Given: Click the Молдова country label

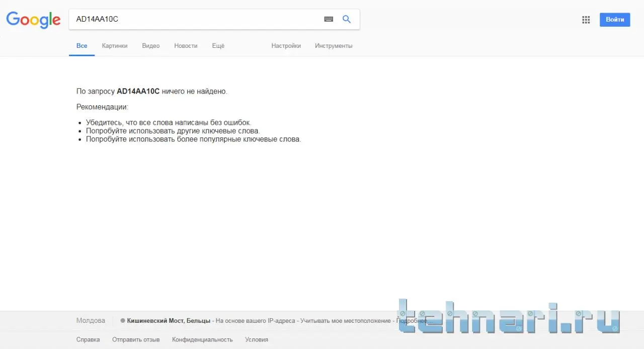Looking at the screenshot, I should pos(91,321).
